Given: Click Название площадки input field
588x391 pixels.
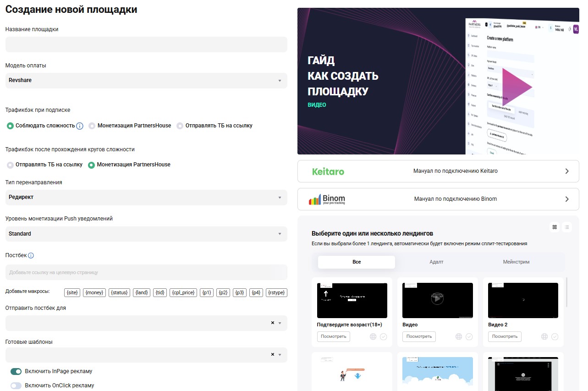Looking at the screenshot, I should click(x=146, y=44).
